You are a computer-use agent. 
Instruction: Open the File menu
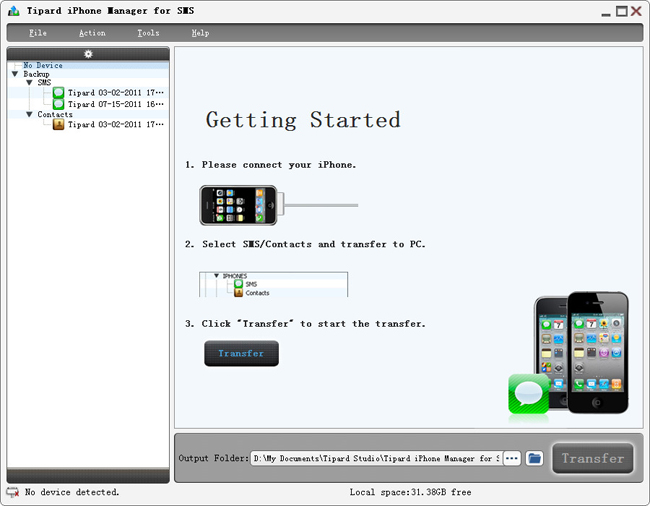click(38, 33)
